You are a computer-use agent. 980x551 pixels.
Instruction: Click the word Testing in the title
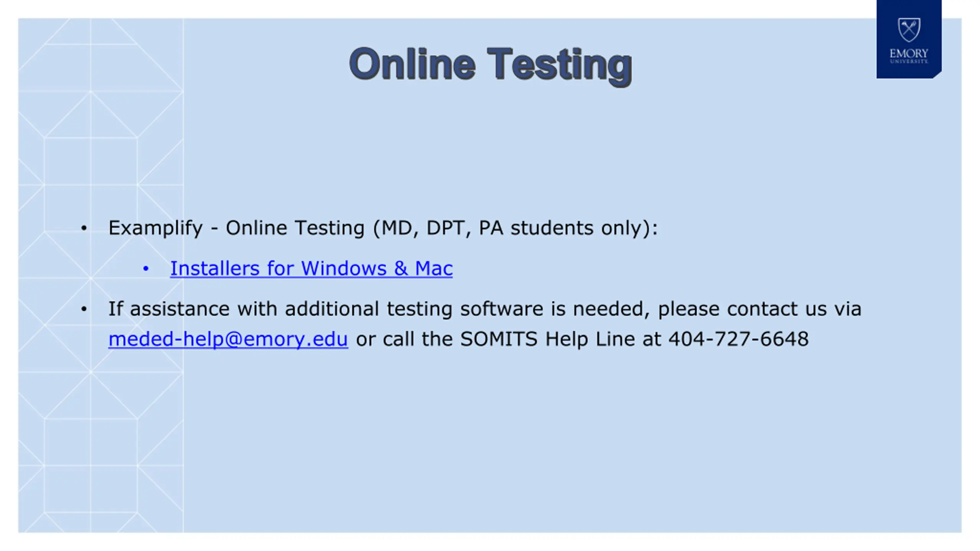pyautogui.click(x=560, y=65)
